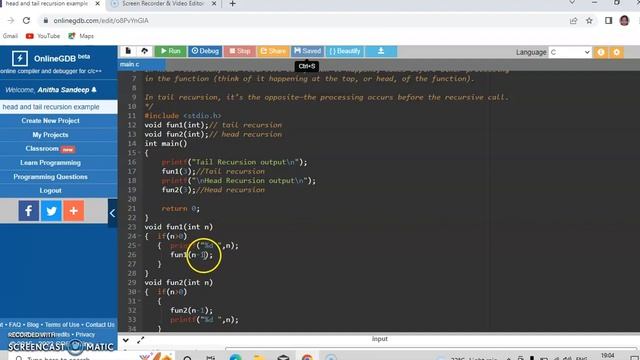Open a new browser tab

(232, 4)
